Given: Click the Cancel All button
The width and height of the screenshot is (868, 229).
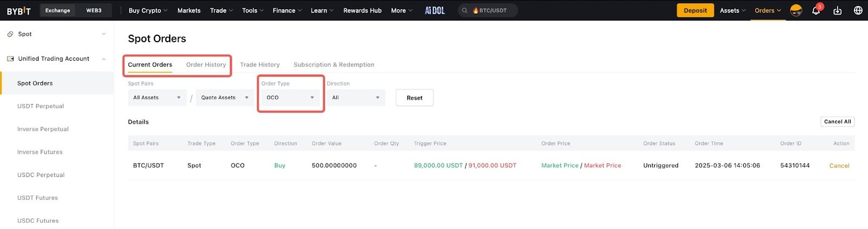Looking at the screenshot, I should coord(837,122).
